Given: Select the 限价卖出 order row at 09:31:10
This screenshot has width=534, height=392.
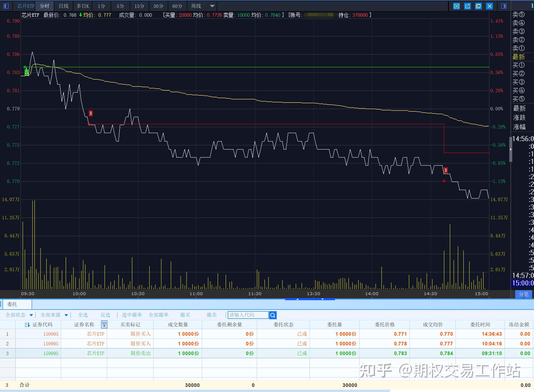Looking at the screenshot, I should coord(267,353).
